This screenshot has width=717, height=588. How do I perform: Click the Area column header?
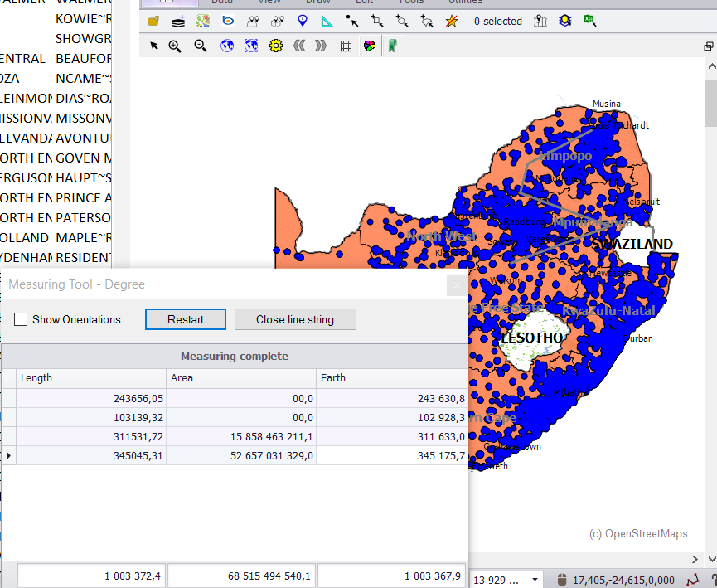240,377
